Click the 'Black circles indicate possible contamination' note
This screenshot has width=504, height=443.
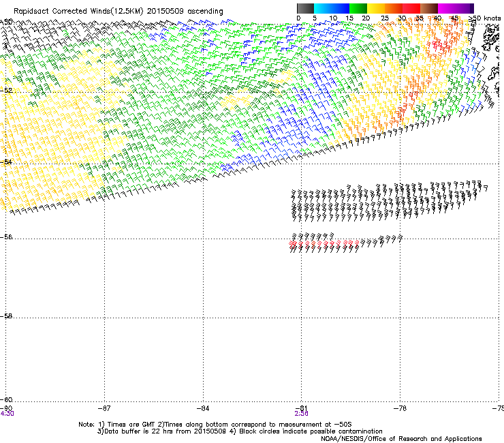311,431
